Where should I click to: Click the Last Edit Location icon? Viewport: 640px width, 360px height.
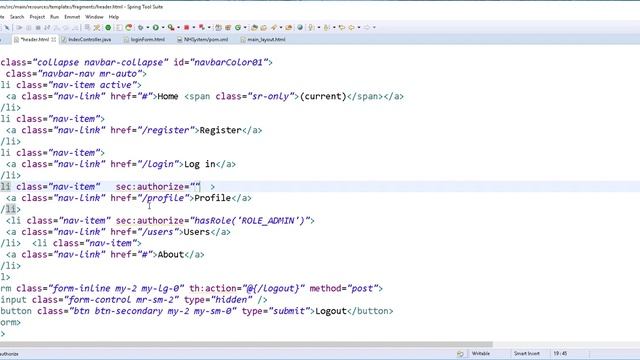click(342, 27)
